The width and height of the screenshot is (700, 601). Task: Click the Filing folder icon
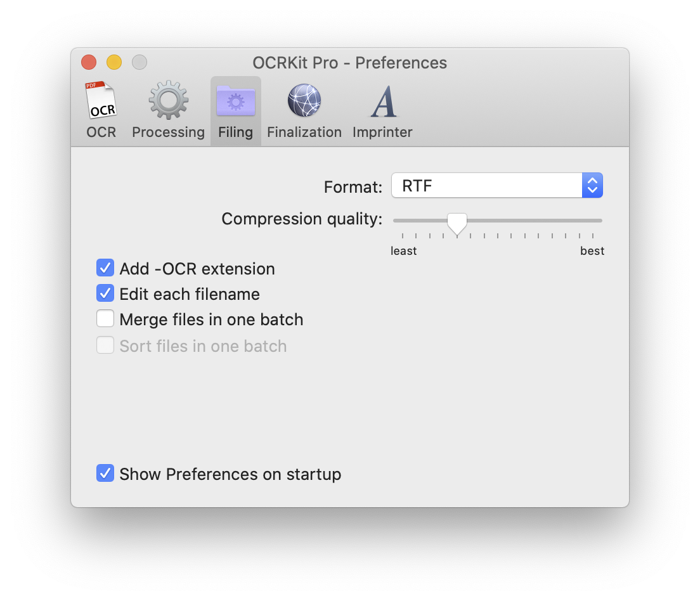pyautogui.click(x=236, y=100)
